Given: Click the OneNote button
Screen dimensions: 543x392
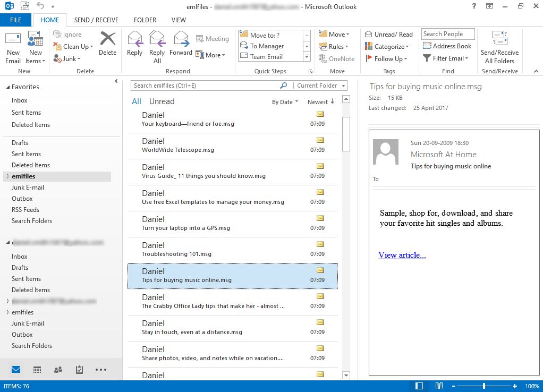Looking at the screenshot, I should point(337,58).
